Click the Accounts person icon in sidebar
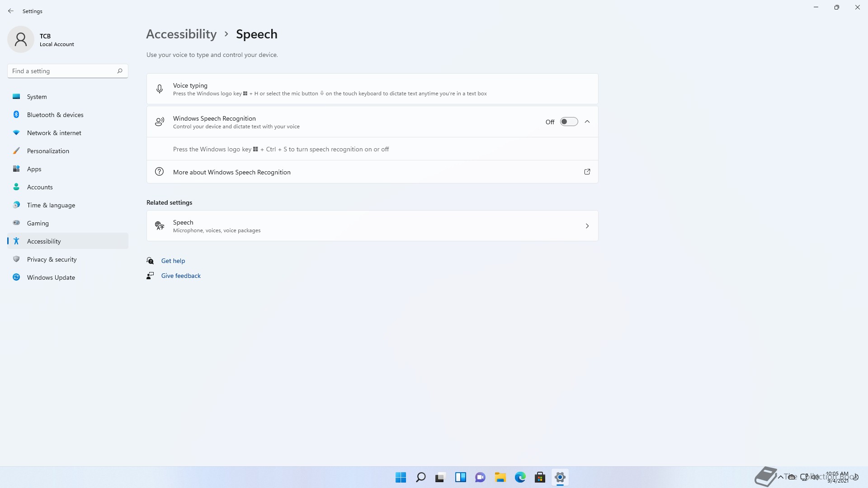868x488 pixels. click(16, 187)
